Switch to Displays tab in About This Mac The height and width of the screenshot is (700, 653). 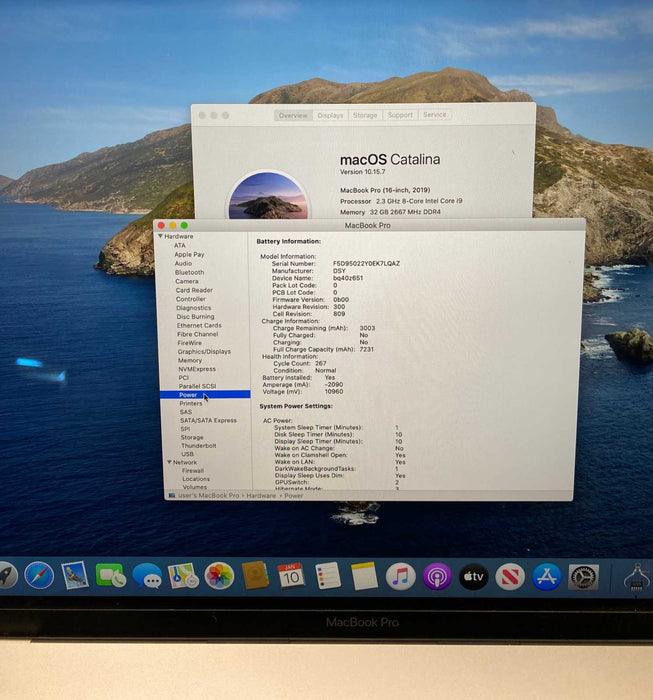[330, 115]
